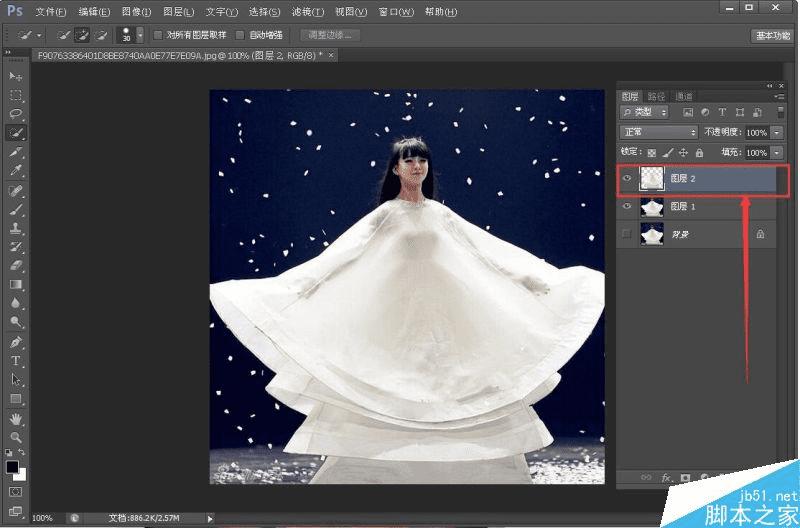Show the 背景 layer visibility box

(627, 234)
